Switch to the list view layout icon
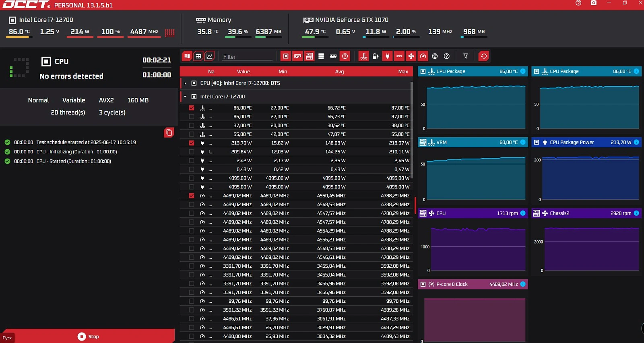The image size is (644, 343). pos(187,56)
